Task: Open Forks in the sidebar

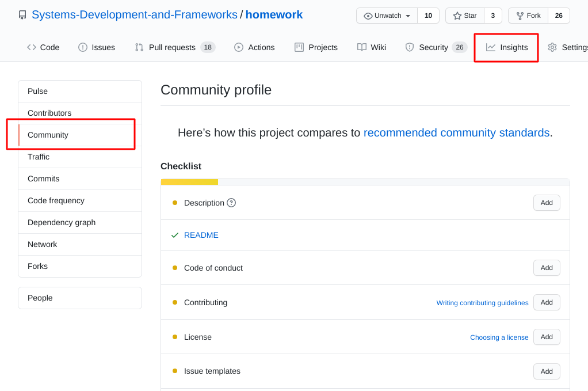Action: pyautogui.click(x=80, y=267)
